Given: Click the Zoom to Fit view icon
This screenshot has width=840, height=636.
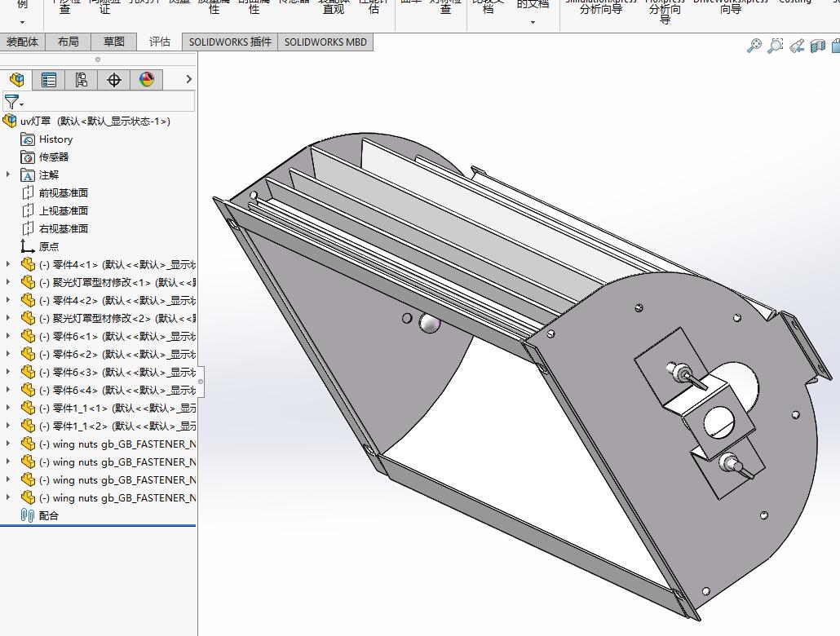Looking at the screenshot, I should tap(754, 46).
